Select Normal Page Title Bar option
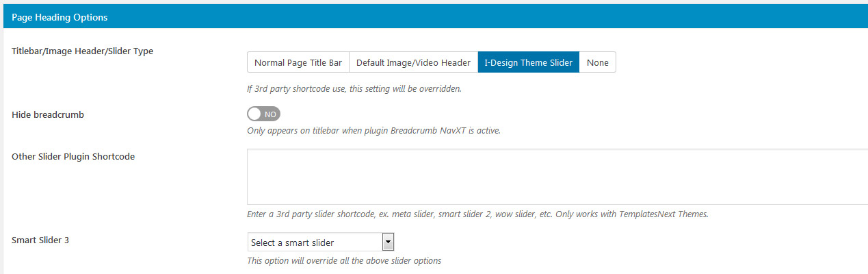Screen dimensions: 868x274 [x=298, y=62]
